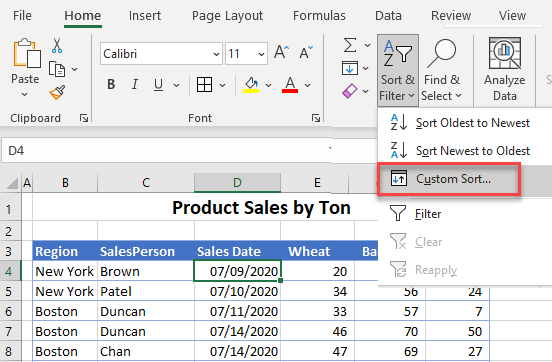Expand Font Color palette arrow
Image resolution: width=552 pixels, height=362 pixels.
(307, 85)
